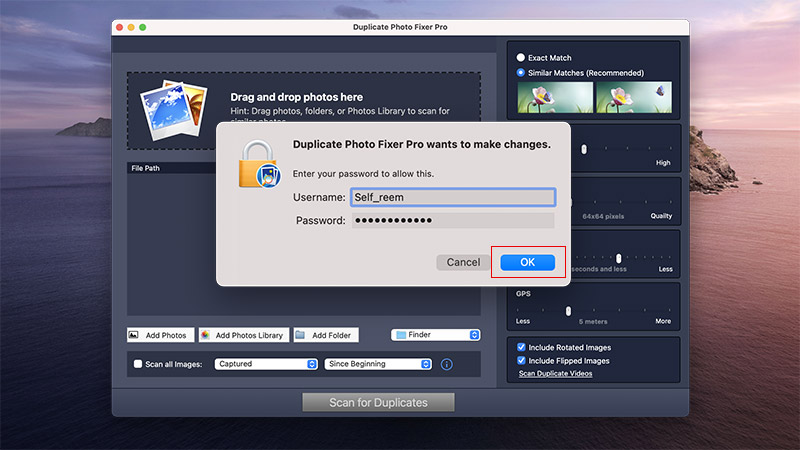Click the yellow minimize window button
Image resolution: width=800 pixels, height=450 pixels.
point(131,27)
